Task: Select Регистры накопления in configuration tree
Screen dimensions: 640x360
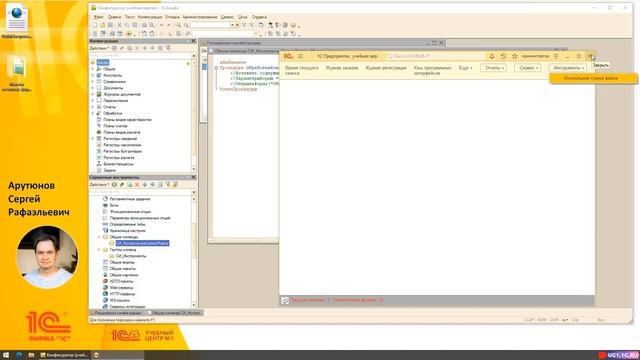Action: [x=122, y=145]
